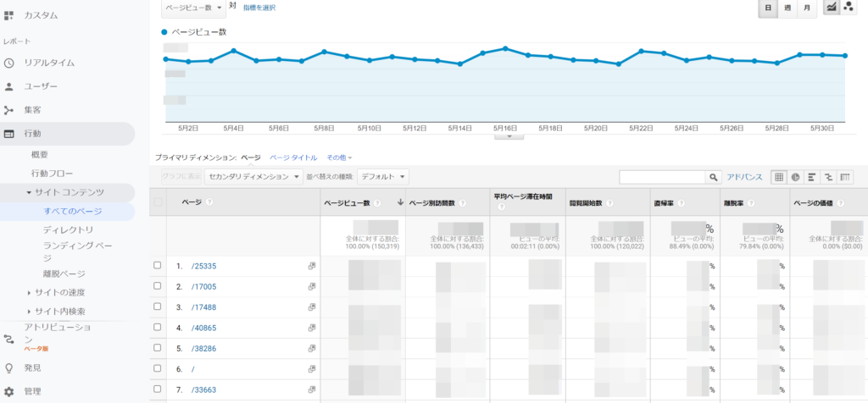The image size is (868, 403).
Task: Check the box for row /25335
Action: pyautogui.click(x=157, y=265)
